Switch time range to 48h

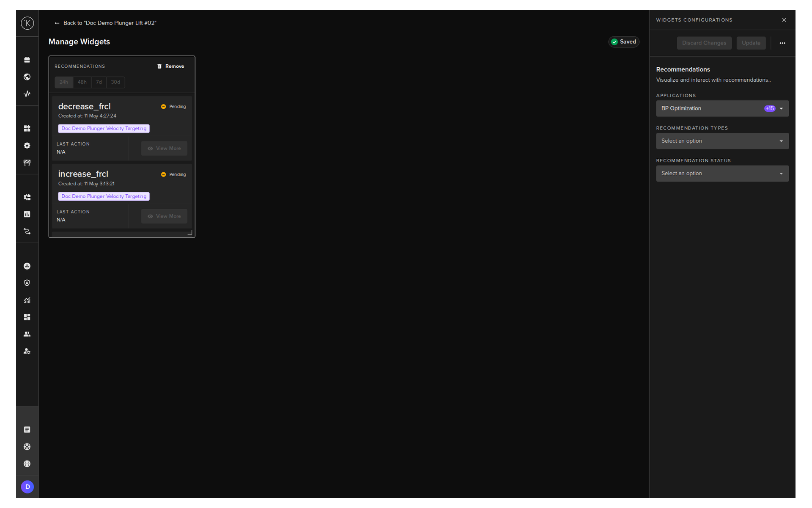click(82, 82)
